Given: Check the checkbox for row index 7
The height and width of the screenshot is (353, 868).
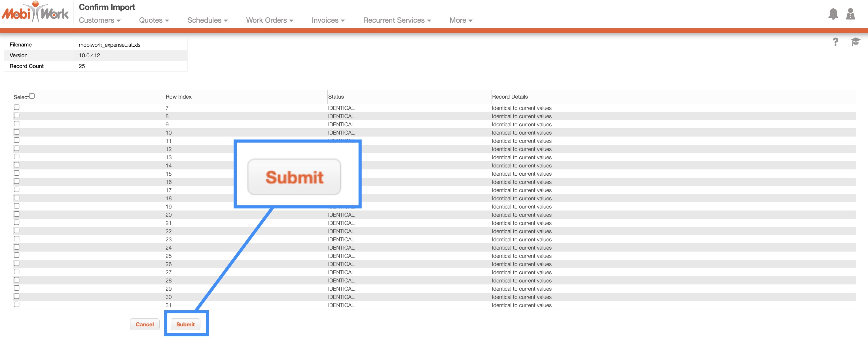Looking at the screenshot, I should (16, 107).
